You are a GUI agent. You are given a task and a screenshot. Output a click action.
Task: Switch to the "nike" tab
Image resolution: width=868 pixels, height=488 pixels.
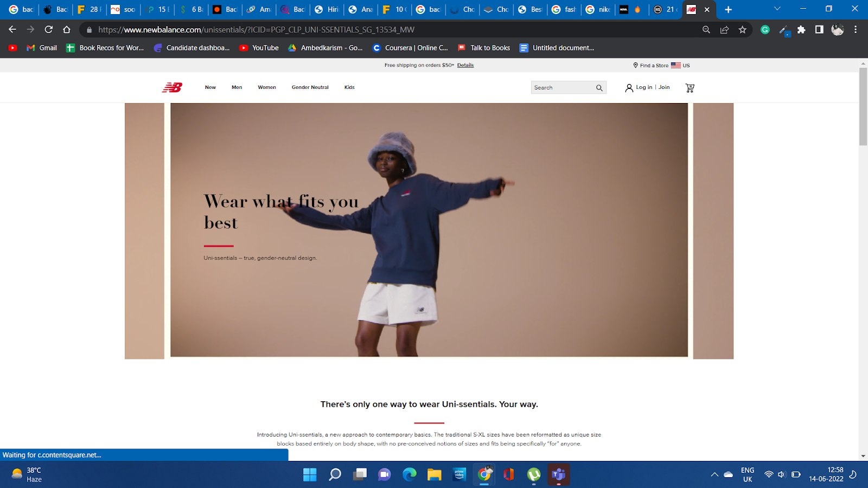pyautogui.click(x=598, y=9)
